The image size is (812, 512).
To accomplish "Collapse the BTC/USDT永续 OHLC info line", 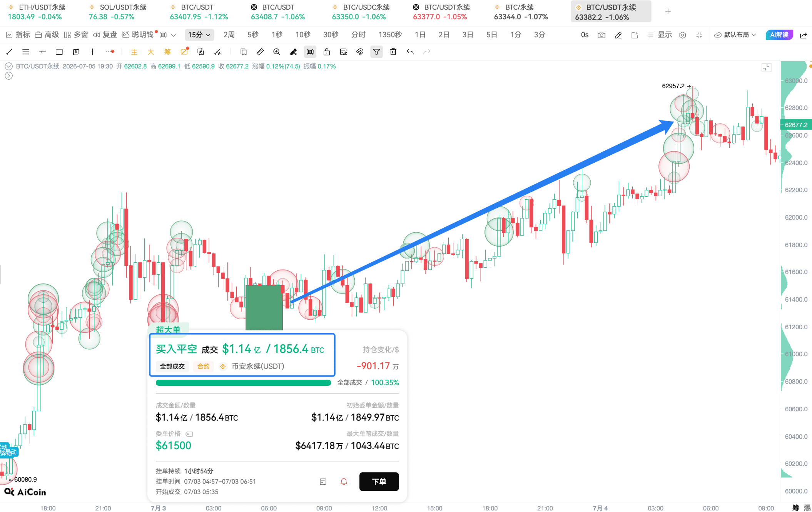I will (9, 66).
